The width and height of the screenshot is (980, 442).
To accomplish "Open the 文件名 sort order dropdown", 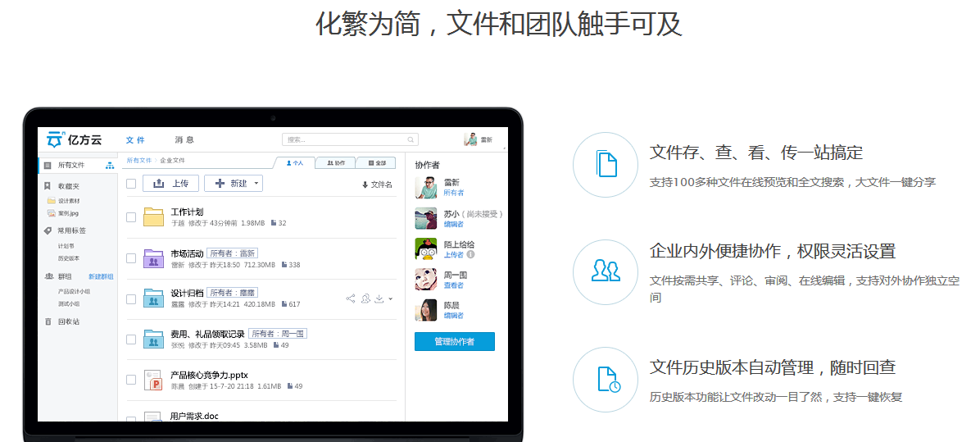I will click(x=377, y=185).
